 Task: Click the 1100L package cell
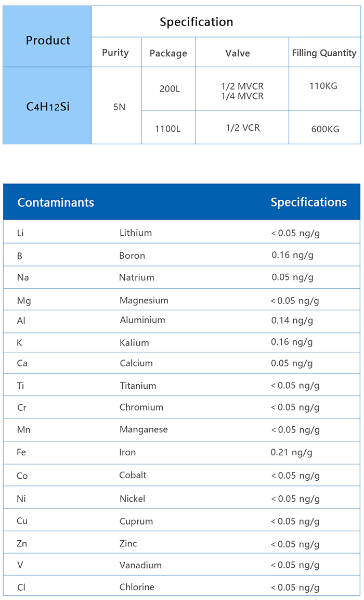click(x=167, y=128)
